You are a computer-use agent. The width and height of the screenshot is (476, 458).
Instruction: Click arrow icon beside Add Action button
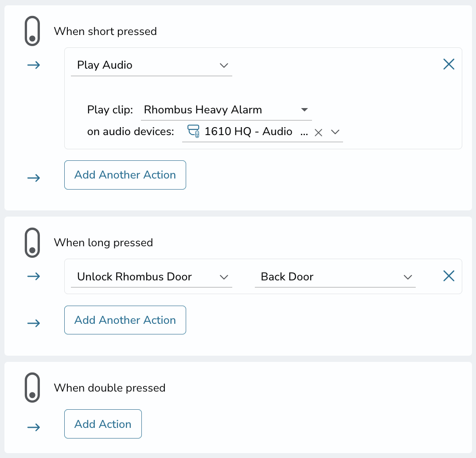pos(34,427)
